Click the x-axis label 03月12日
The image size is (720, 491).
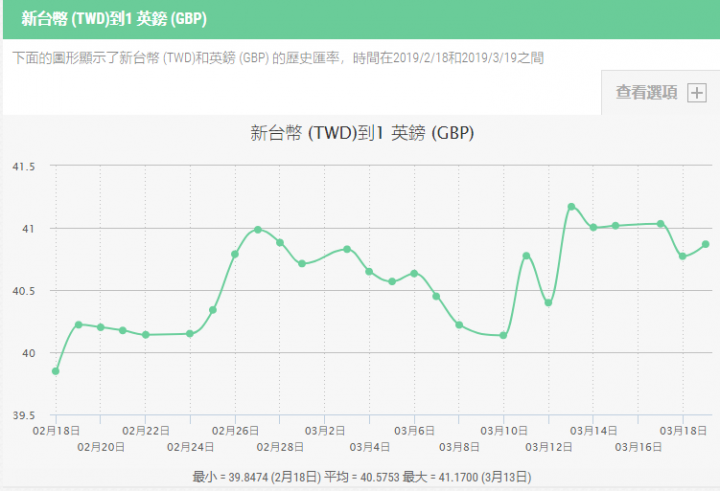pyautogui.click(x=549, y=447)
